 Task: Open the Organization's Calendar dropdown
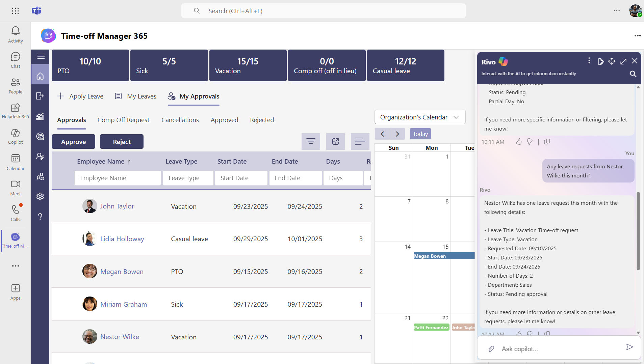[x=419, y=117]
